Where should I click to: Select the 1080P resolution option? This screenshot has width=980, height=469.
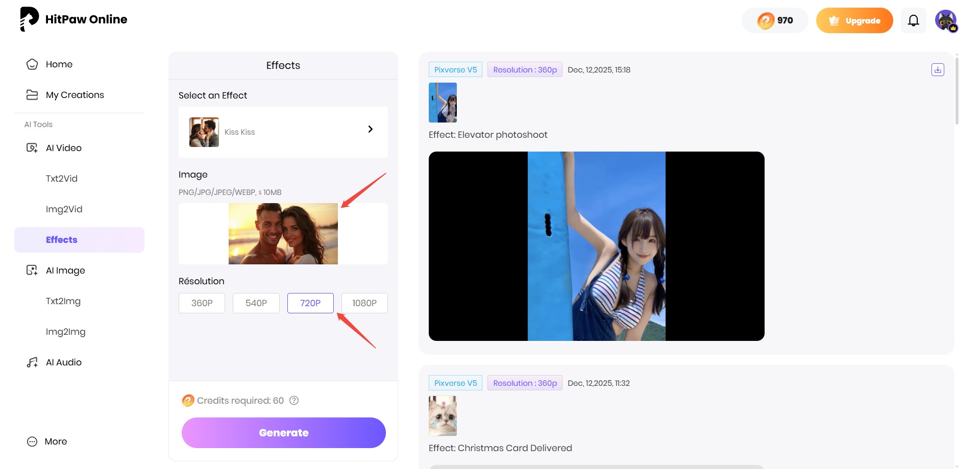click(364, 303)
